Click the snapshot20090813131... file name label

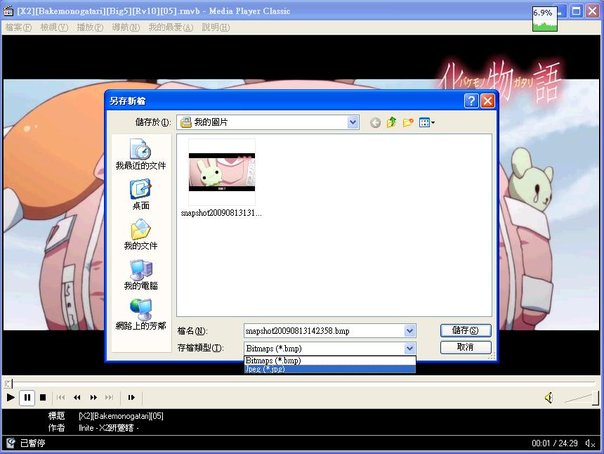[221, 213]
